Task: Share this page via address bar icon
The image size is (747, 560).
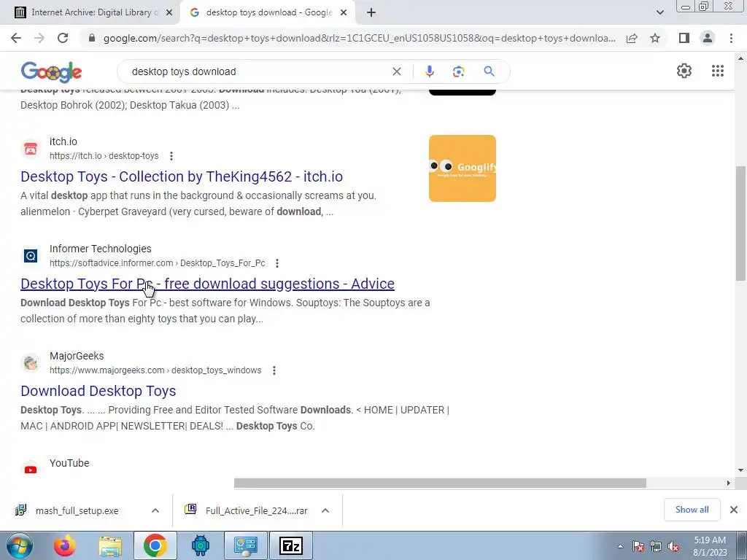Action: [632, 38]
